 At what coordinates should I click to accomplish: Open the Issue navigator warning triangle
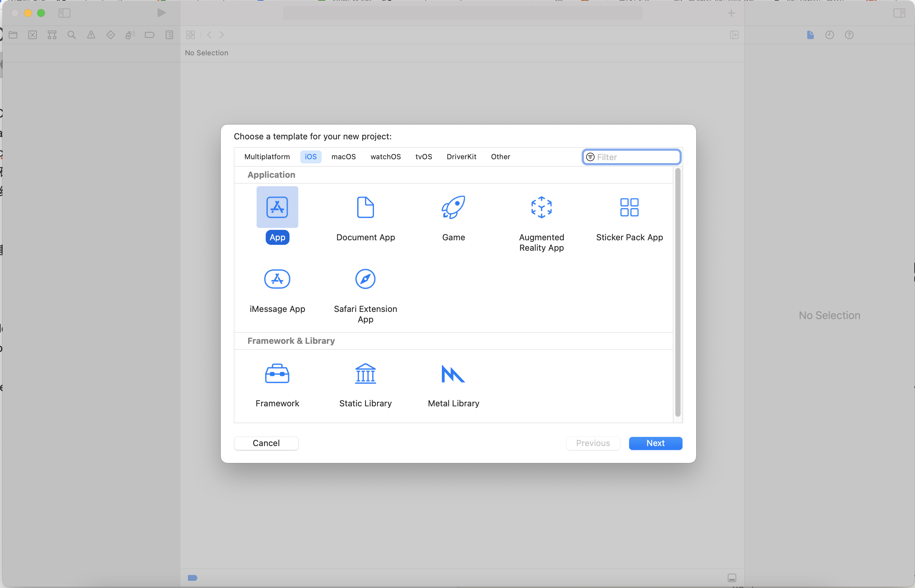pos(91,35)
